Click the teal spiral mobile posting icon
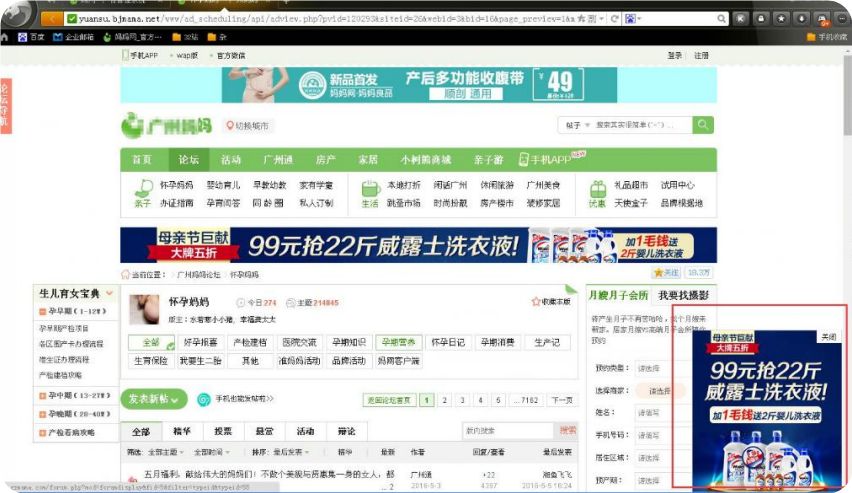 [204, 400]
